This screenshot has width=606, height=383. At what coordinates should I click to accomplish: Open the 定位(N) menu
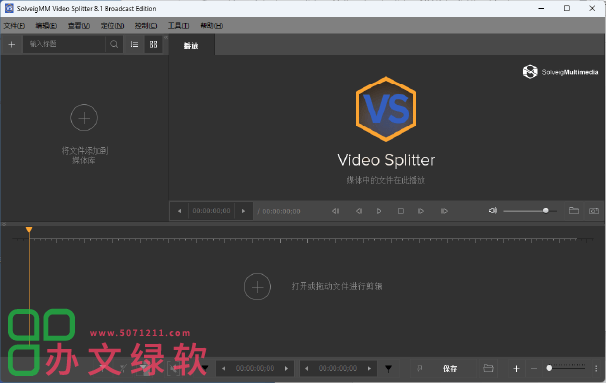[112, 26]
